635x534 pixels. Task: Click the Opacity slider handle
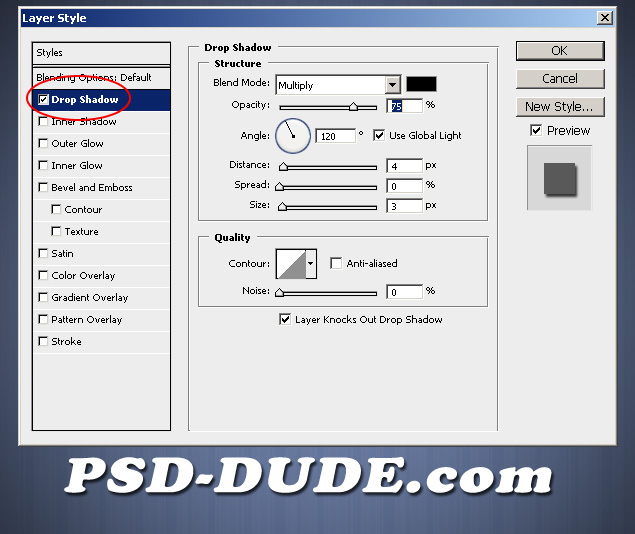pos(354,106)
